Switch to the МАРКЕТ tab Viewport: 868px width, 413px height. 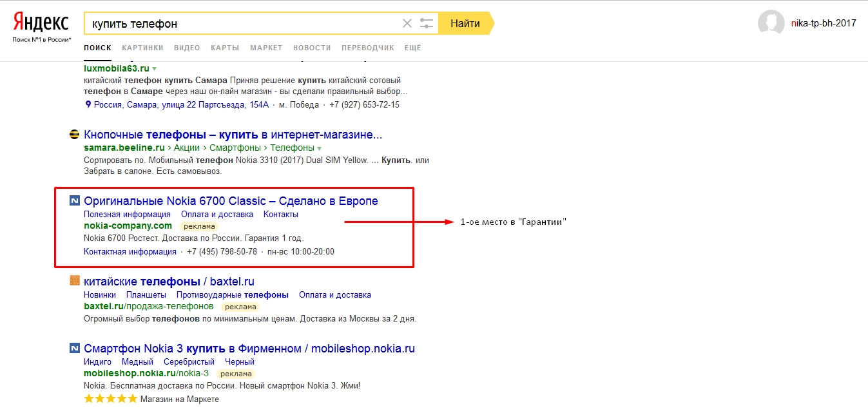click(x=266, y=48)
